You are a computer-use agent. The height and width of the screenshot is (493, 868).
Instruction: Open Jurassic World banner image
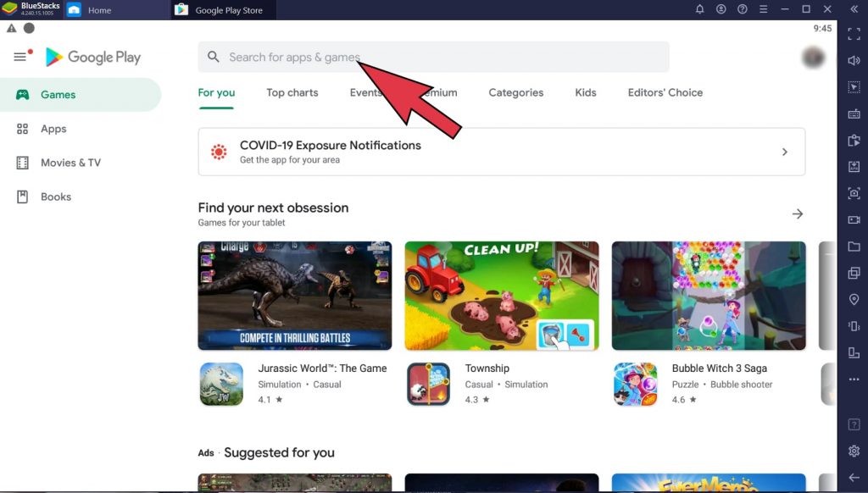click(294, 296)
